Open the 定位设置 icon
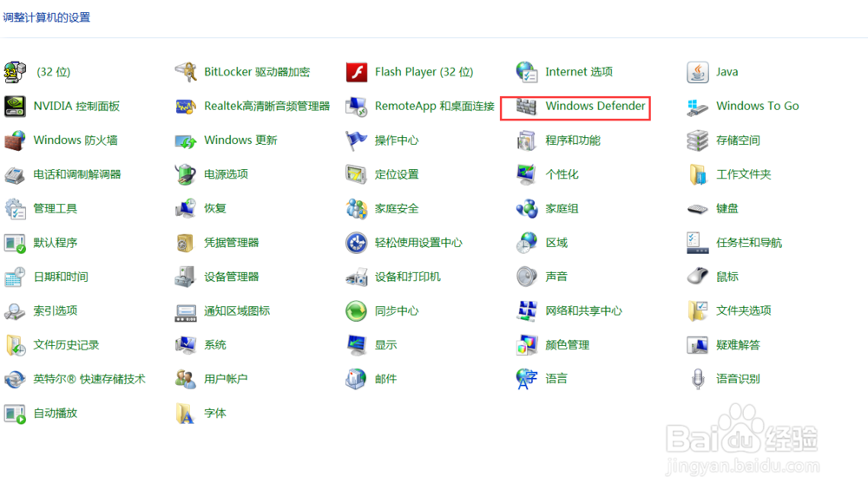868x496 pixels. point(357,175)
